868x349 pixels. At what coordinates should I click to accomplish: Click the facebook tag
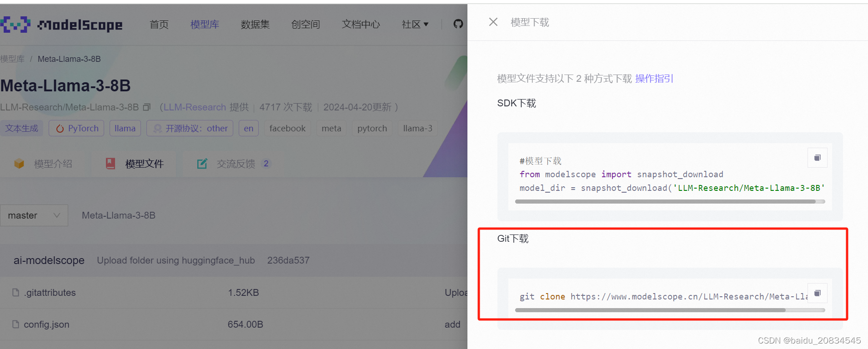pyautogui.click(x=287, y=129)
